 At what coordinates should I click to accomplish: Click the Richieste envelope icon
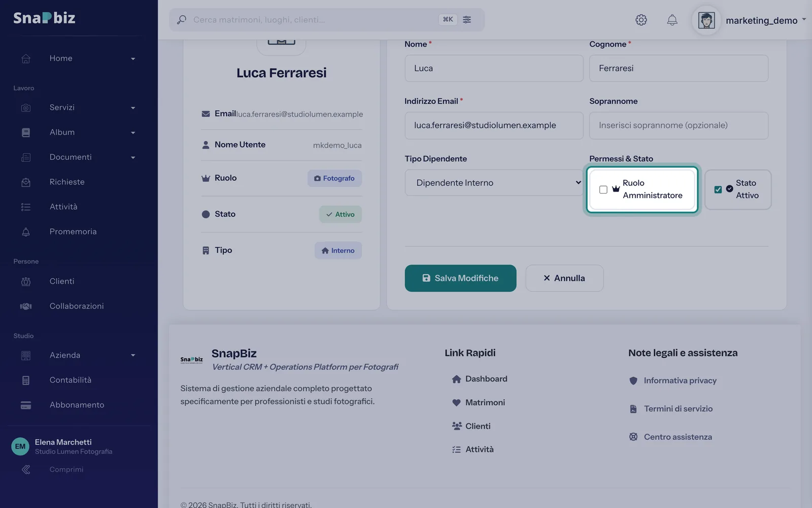[26, 182]
